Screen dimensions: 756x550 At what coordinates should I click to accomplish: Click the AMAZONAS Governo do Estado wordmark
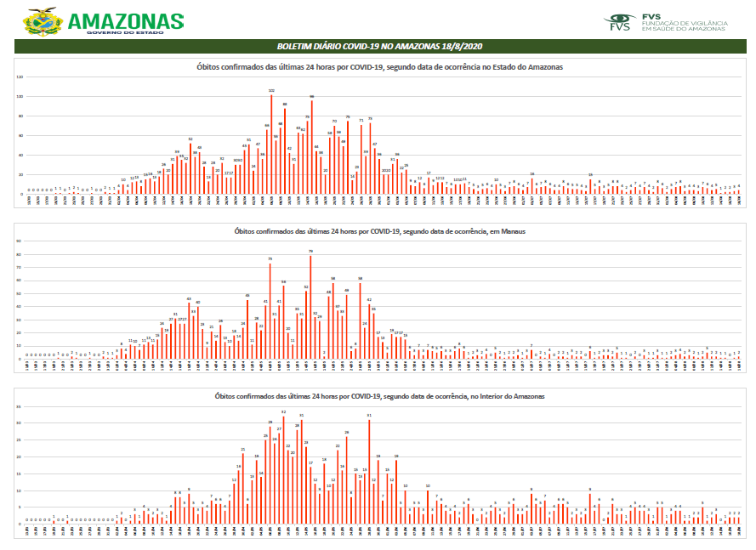coord(124,22)
